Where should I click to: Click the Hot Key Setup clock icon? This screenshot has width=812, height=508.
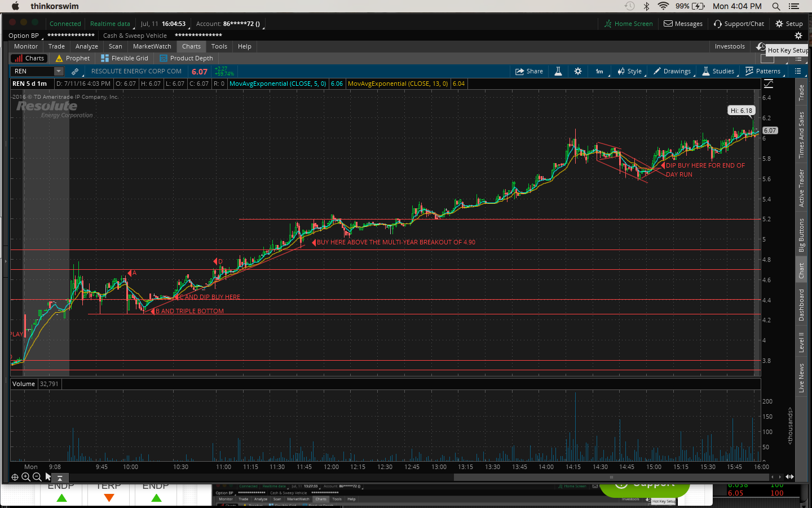(761, 46)
